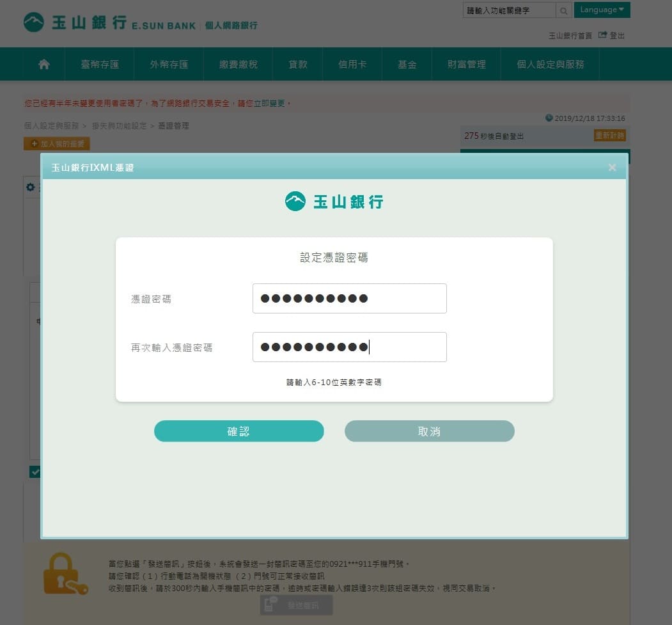Click the 玉山銀行 logo inside the dialog
The height and width of the screenshot is (625, 672).
coord(334,201)
